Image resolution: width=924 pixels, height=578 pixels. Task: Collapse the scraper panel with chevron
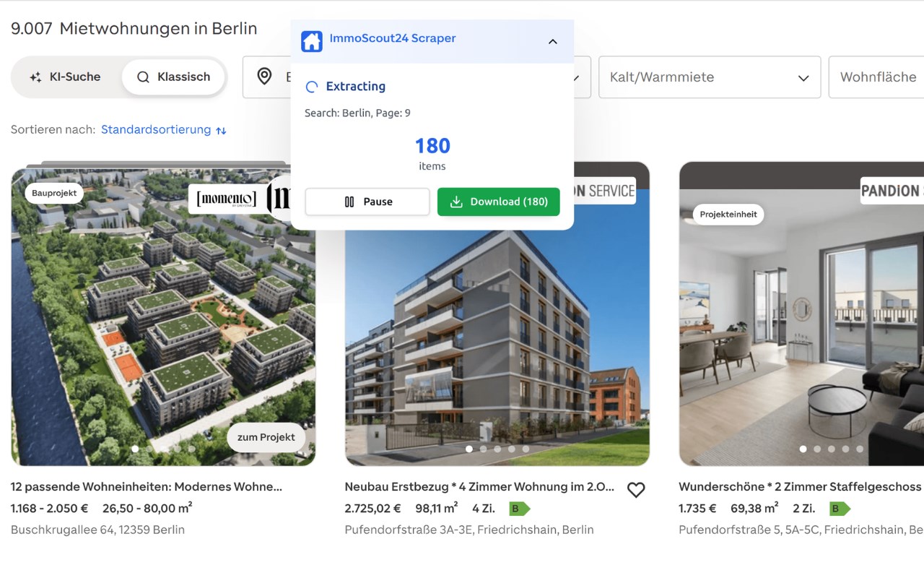click(x=553, y=41)
